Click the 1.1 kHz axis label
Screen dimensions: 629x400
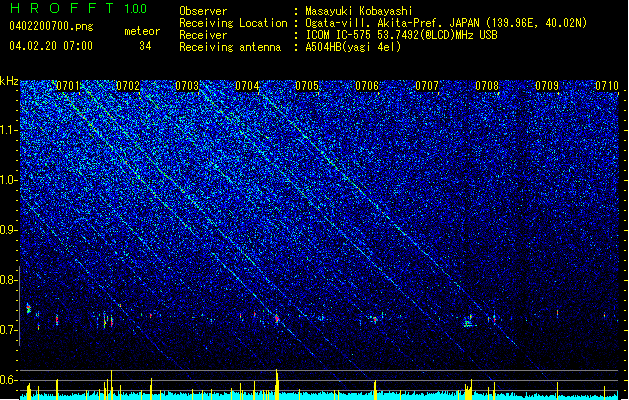click(9, 130)
